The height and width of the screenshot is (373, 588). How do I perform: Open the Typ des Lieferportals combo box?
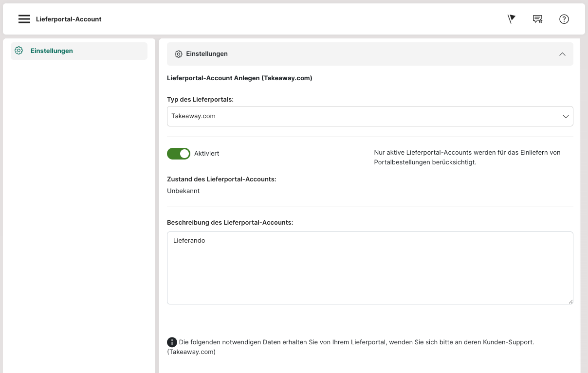(360, 116)
